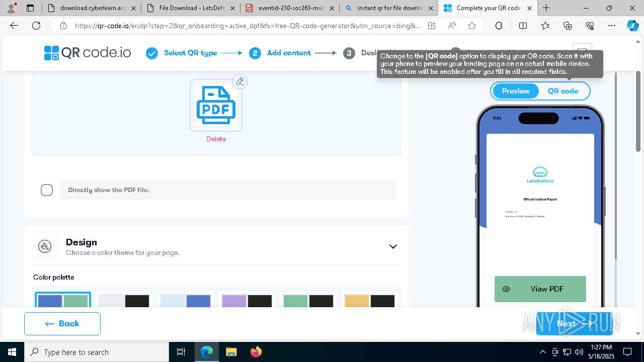Click the PDF file icon thumbnail
This screenshot has width=644, height=362.
click(x=216, y=105)
